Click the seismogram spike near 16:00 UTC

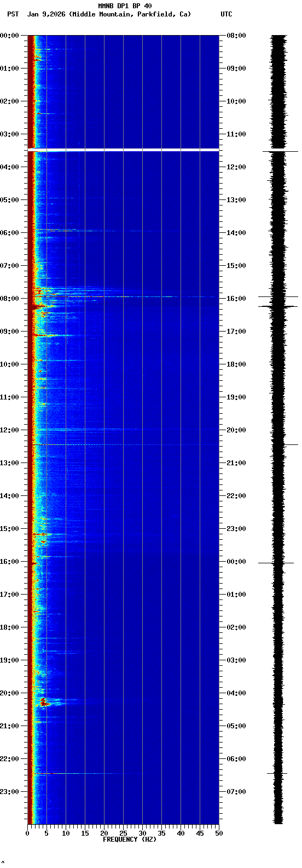point(278,296)
